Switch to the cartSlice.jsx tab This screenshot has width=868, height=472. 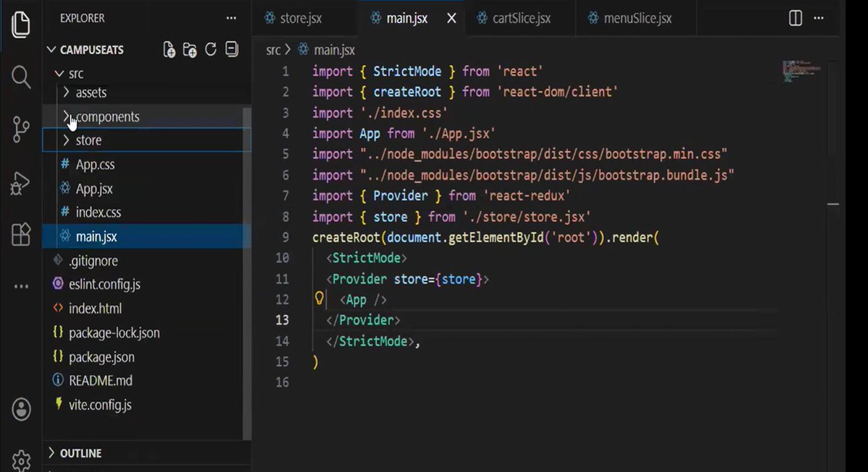click(x=519, y=19)
